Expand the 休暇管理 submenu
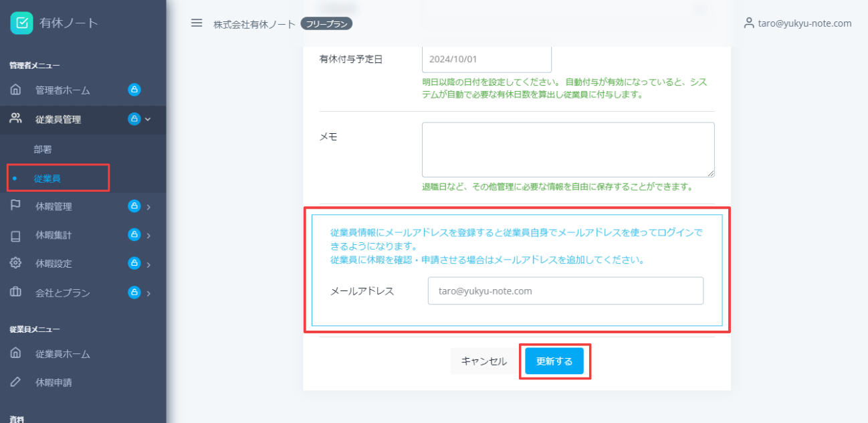Screen dimensions: 868x423 [x=149, y=205]
